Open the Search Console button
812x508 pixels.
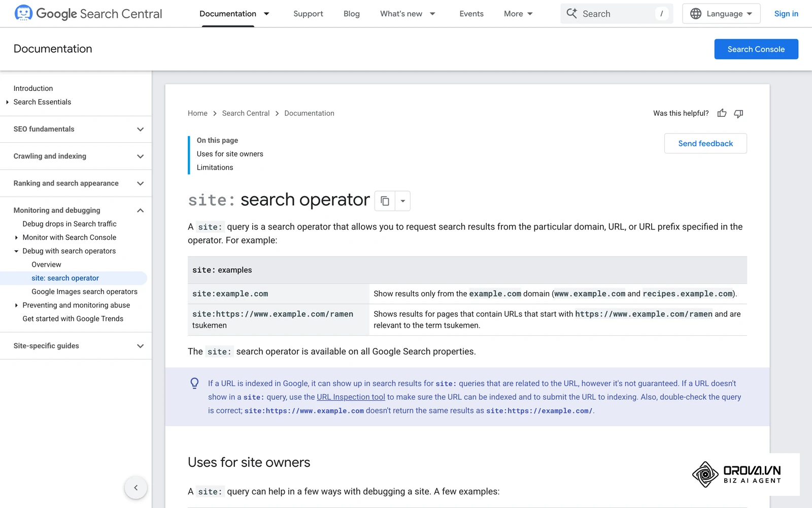pos(756,49)
